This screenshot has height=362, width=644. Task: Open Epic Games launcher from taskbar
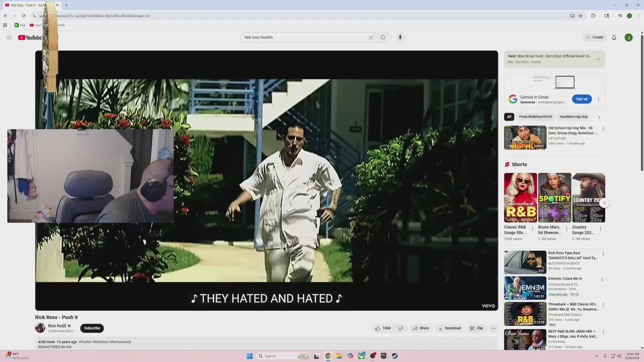383,356
